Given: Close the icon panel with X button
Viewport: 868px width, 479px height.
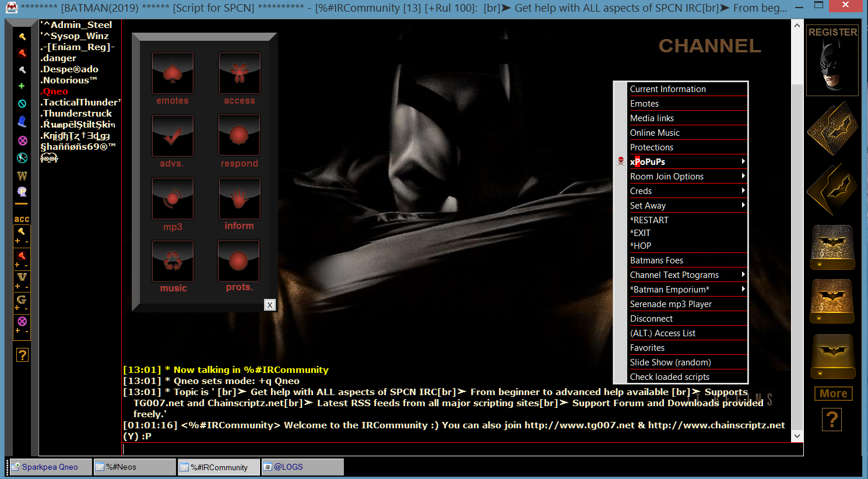Looking at the screenshot, I should click(269, 305).
